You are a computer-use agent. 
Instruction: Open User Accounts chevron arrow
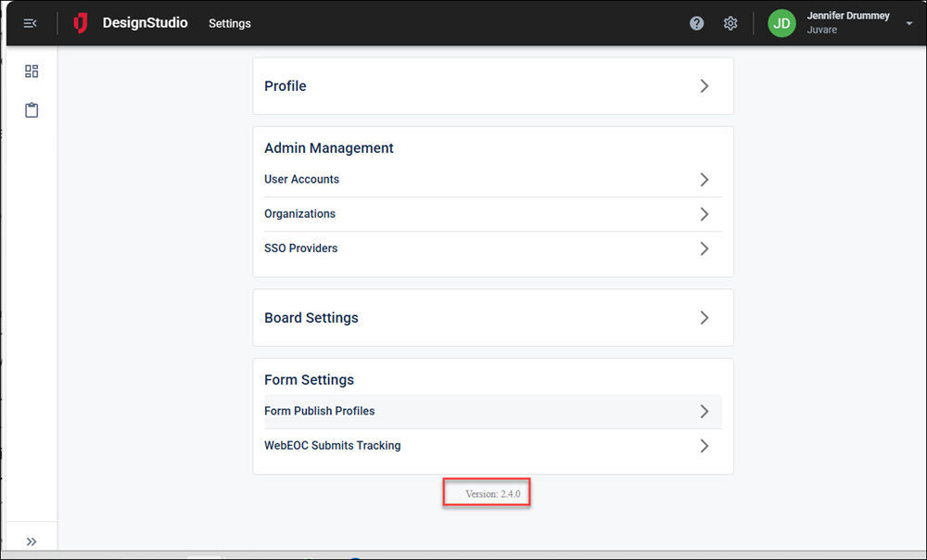[705, 180]
